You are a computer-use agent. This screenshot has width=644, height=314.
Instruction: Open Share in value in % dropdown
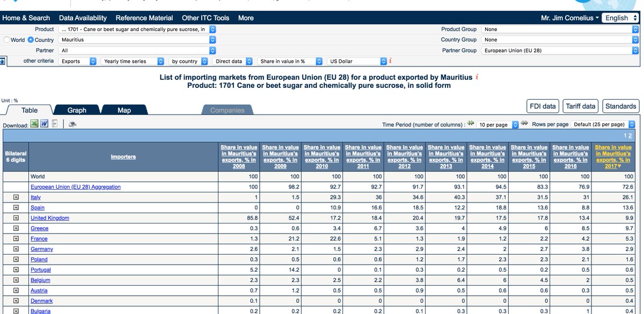[x=290, y=62]
